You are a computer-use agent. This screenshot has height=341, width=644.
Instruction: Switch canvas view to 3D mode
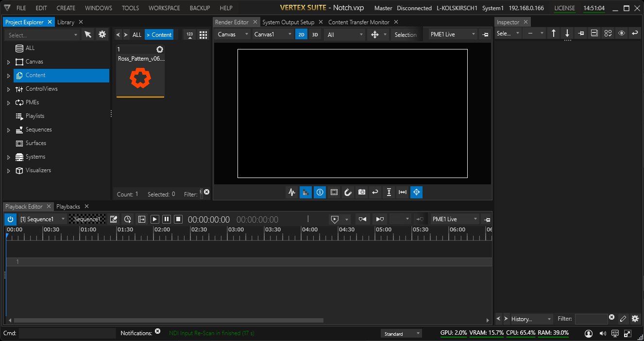(314, 34)
